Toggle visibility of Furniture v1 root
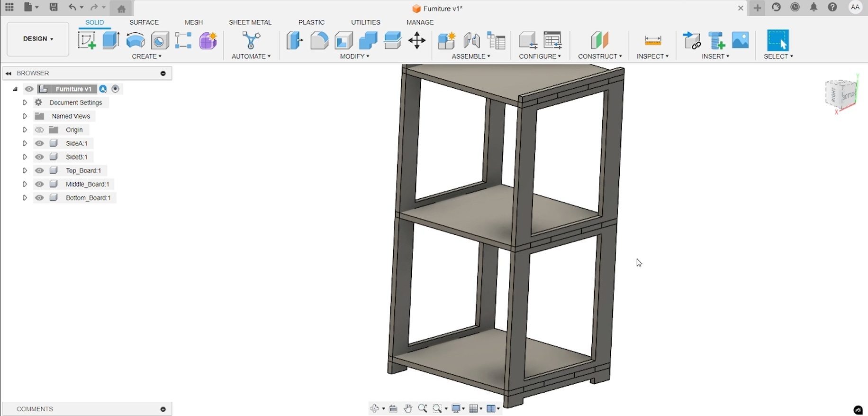This screenshot has height=416, width=868. (x=29, y=89)
